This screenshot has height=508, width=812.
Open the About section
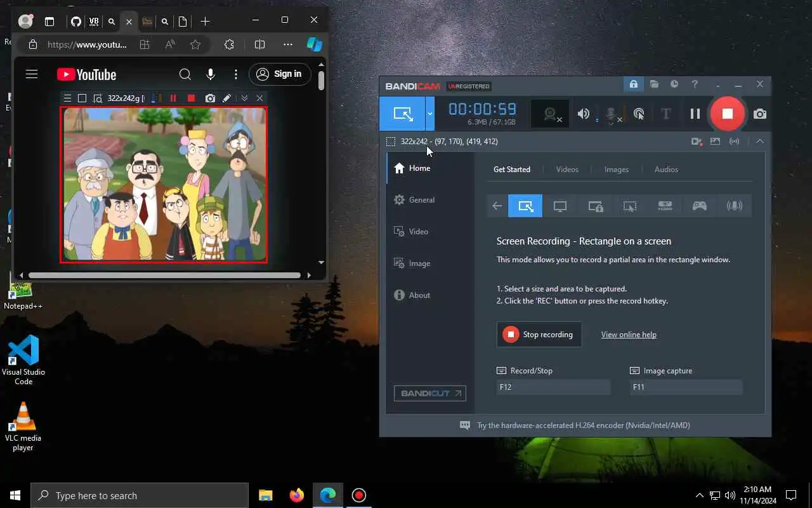pyautogui.click(x=430, y=295)
